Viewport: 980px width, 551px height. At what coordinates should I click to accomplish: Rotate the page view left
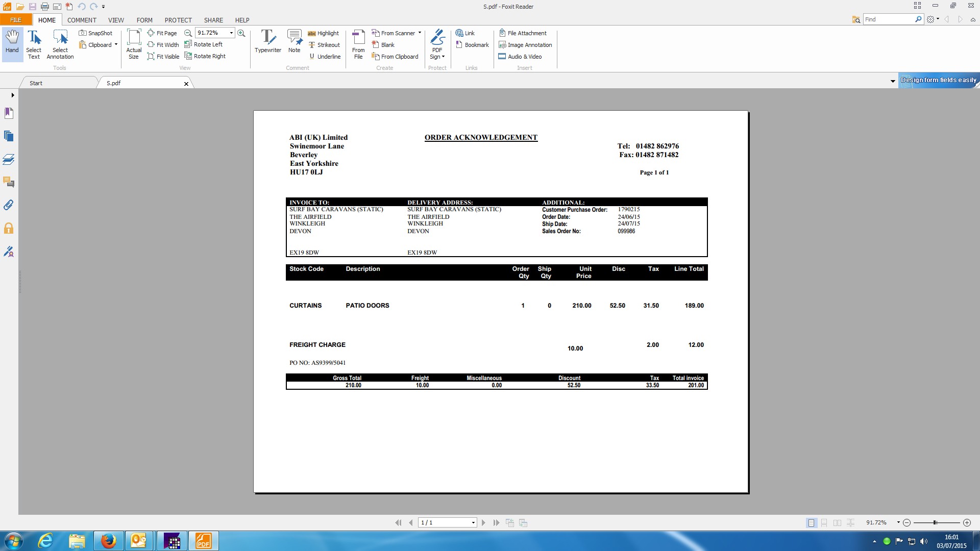[203, 44]
